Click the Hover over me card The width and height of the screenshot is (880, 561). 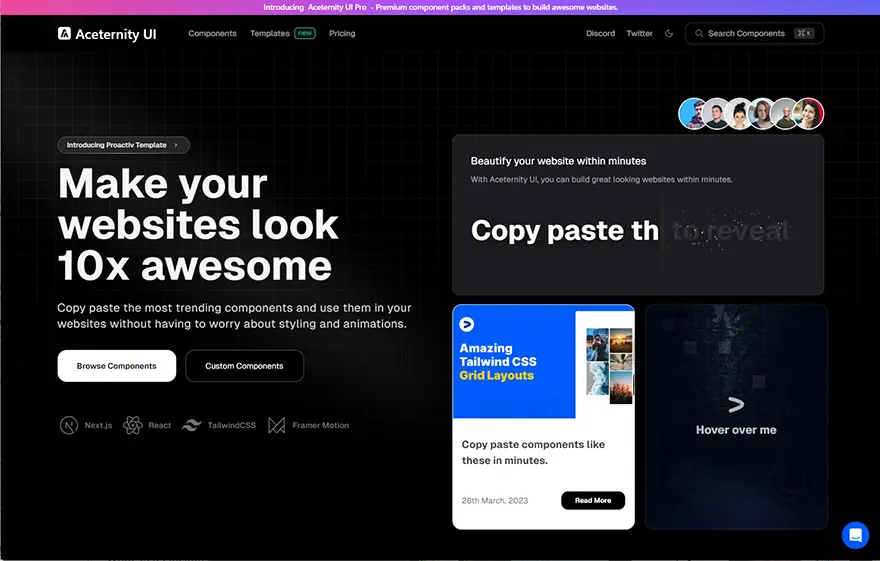point(736,417)
